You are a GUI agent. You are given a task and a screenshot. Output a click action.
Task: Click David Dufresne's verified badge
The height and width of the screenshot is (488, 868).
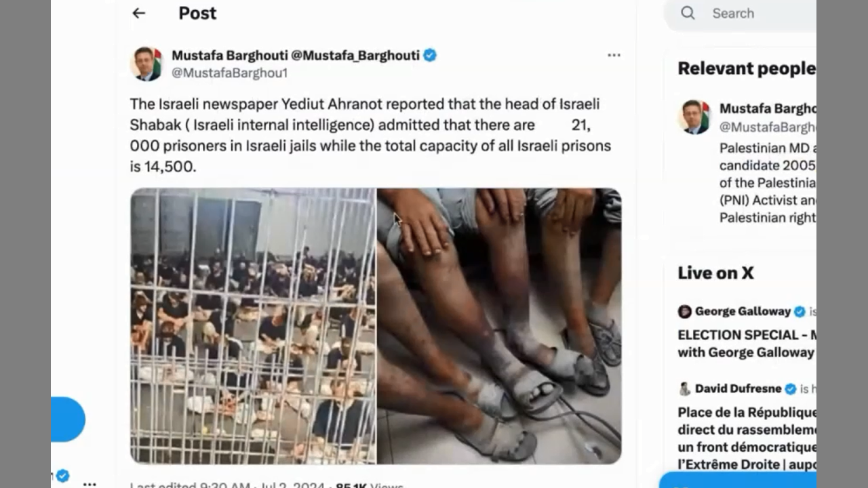[790, 389]
